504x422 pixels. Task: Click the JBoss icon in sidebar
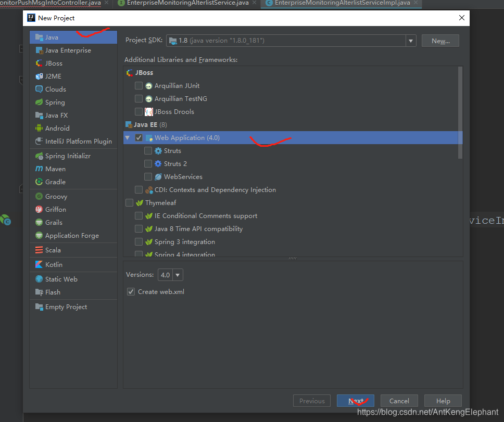pos(39,63)
